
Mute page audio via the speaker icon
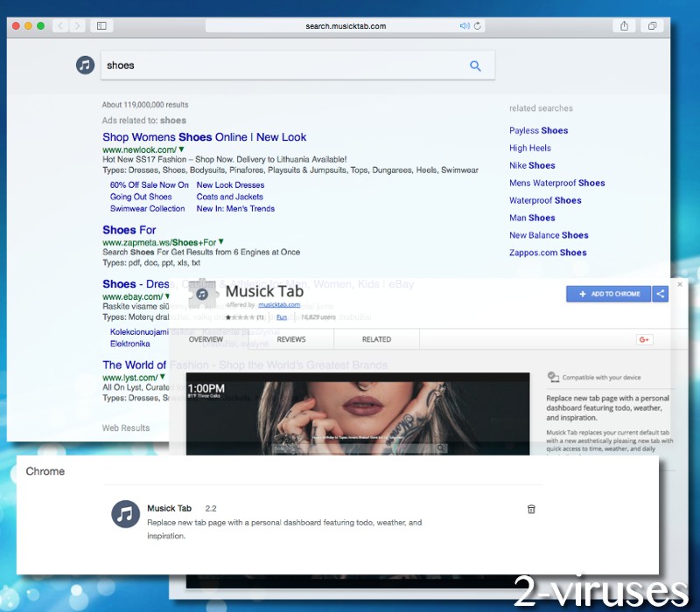click(x=464, y=25)
